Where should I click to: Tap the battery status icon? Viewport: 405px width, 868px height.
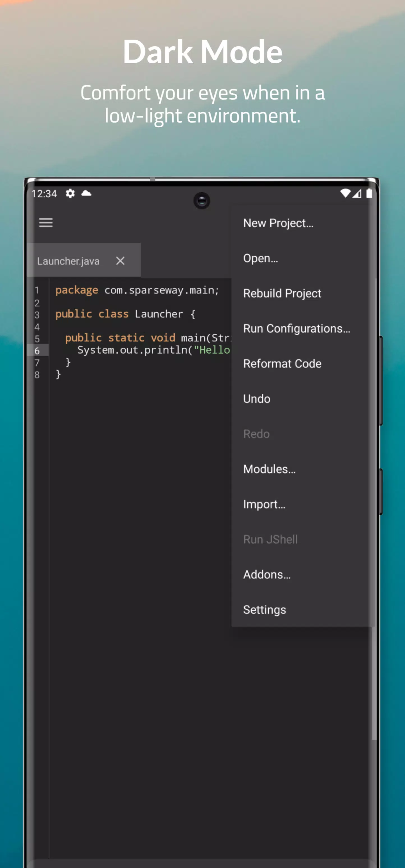tap(369, 193)
